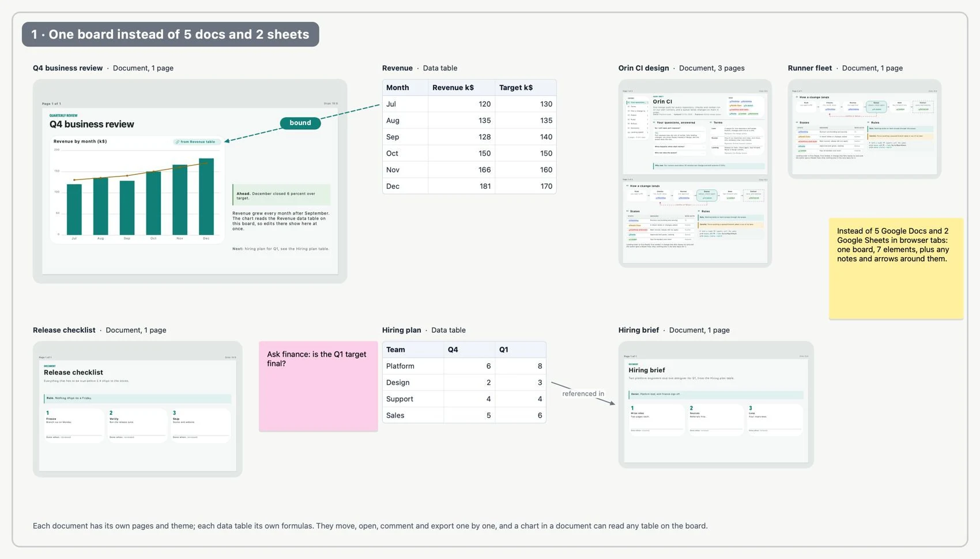Viewport: 980px width, 559px height.
Task: Click the 'Oct' month cell
Action: click(x=405, y=153)
